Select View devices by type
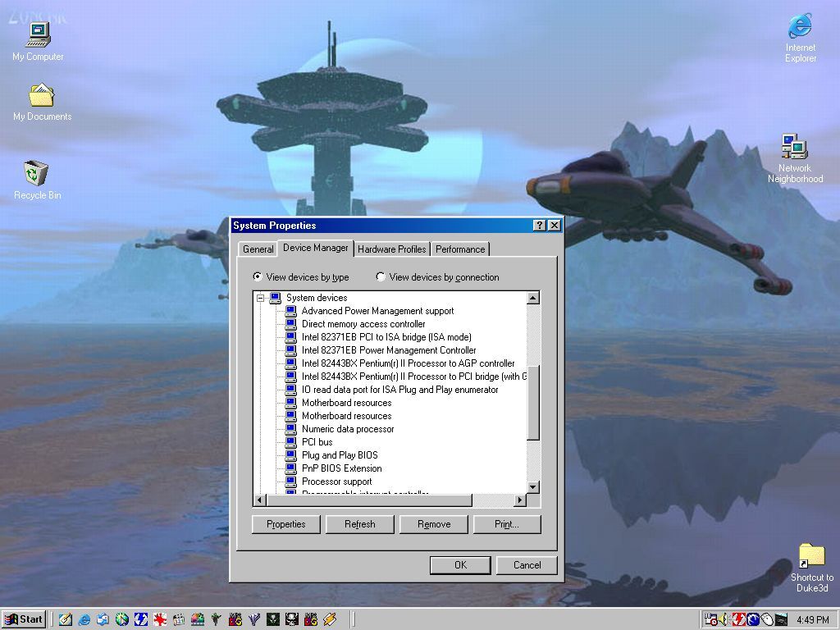The height and width of the screenshot is (630, 840). (x=258, y=277)
